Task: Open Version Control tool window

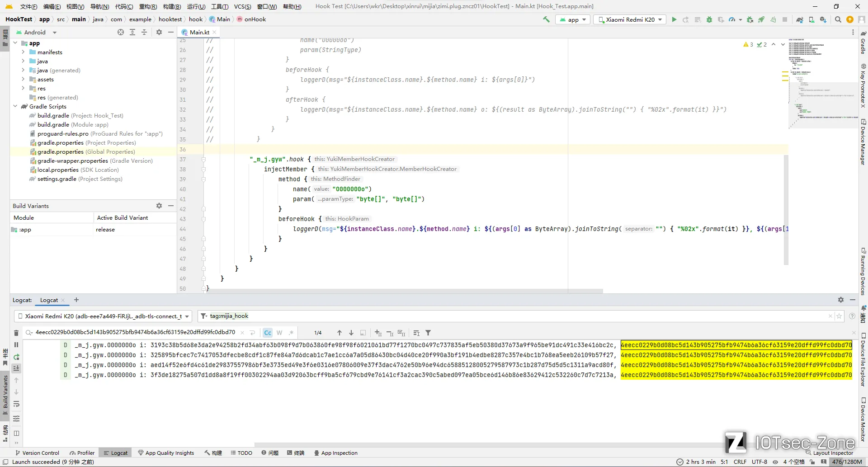Action: point(37,453)
